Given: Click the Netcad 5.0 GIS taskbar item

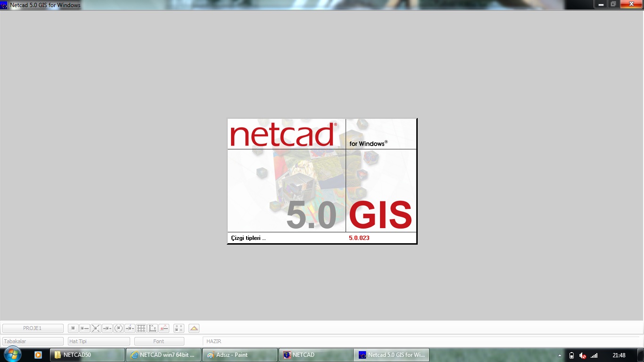Looking at the screenshot, I should [x=392, y=355].
